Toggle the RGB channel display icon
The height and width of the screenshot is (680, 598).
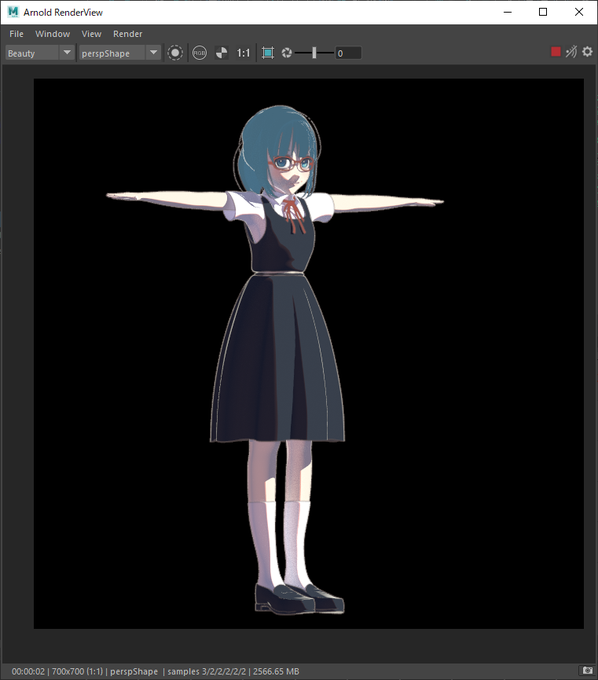point(199,53)
